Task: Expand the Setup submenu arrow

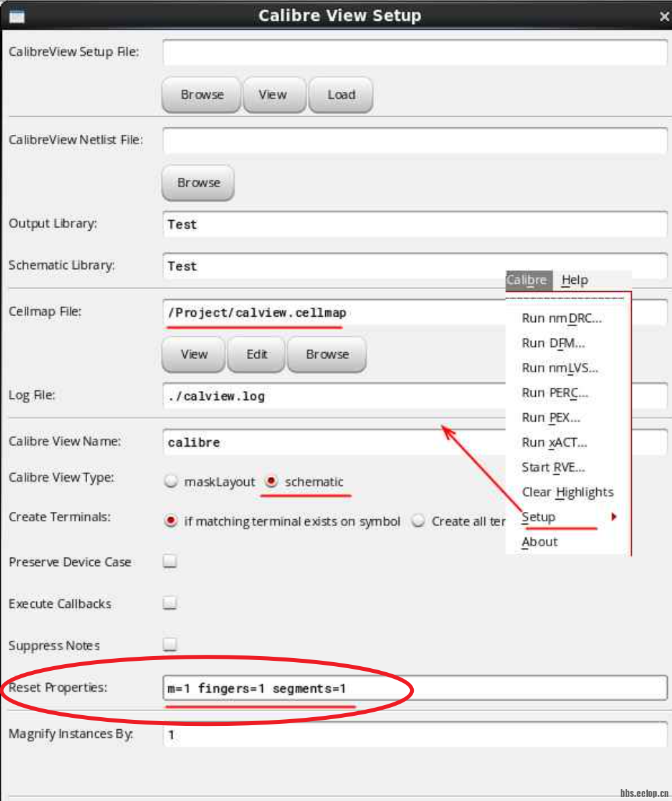Action: click(614, 517)
